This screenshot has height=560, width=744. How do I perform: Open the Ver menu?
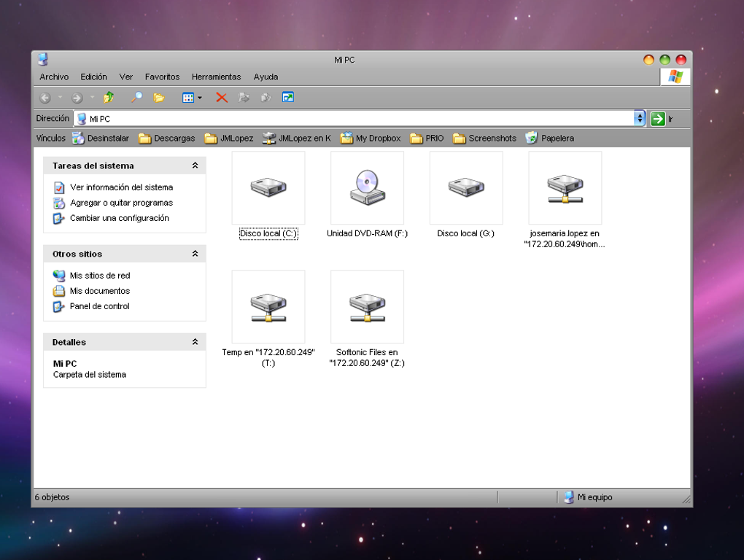[125, 77]
